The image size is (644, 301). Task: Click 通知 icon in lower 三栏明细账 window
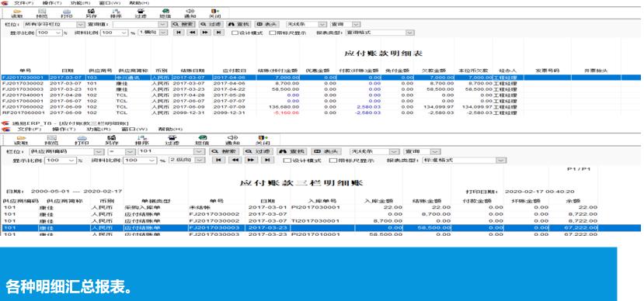[x=232, y=140]
